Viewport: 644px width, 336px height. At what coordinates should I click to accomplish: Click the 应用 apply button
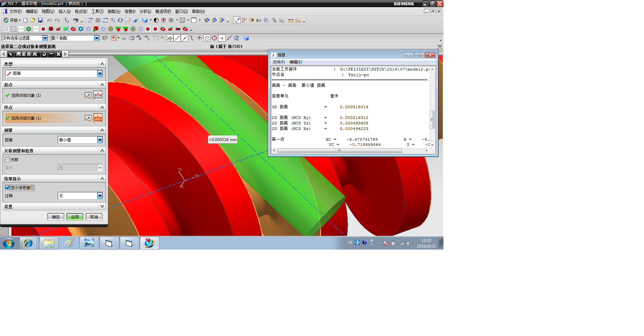click(x=75, y=217)
